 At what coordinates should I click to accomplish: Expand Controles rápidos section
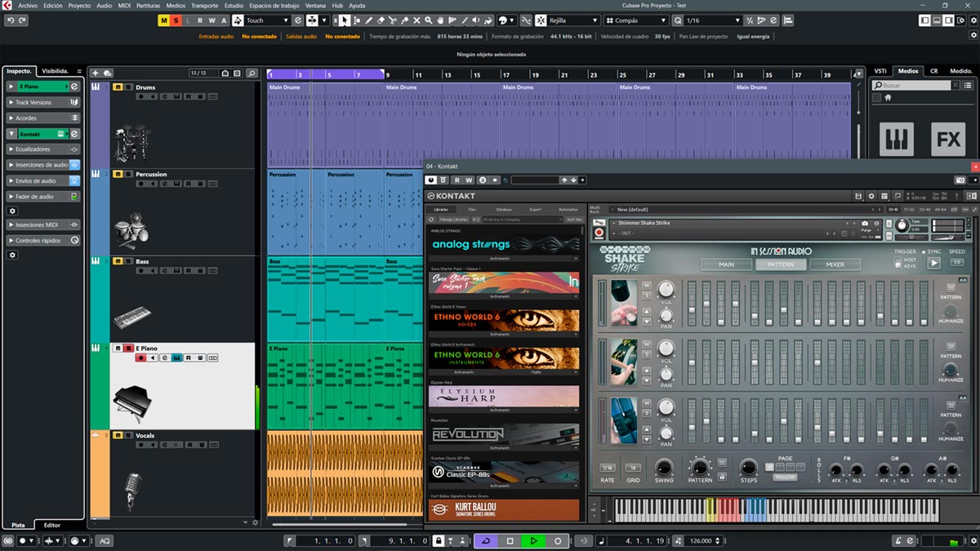click(43, 240)
